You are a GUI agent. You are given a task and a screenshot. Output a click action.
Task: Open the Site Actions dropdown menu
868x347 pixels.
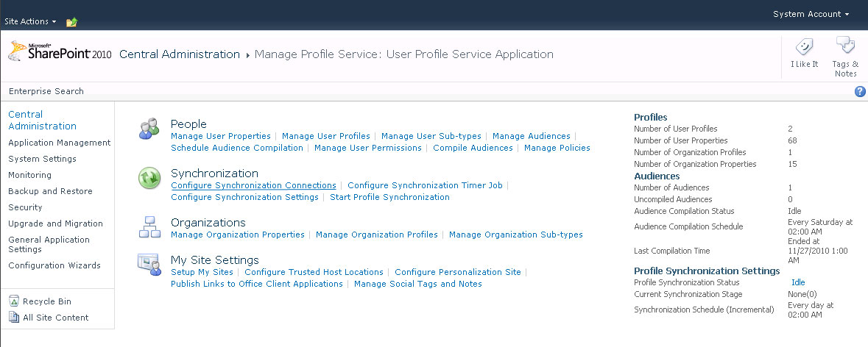(x=30, y=21)
